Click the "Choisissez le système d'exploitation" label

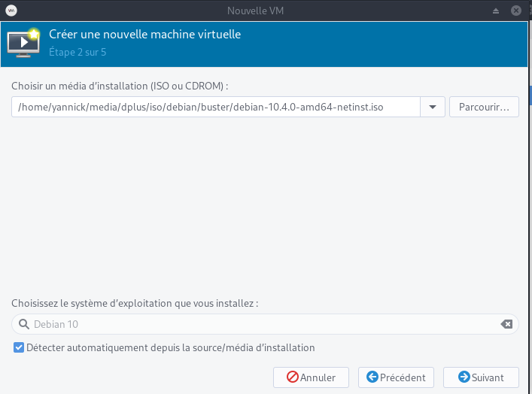(135, 303)
